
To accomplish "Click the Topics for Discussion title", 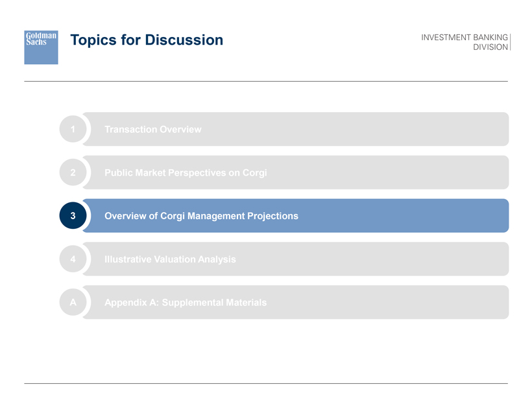I will 147,40.
